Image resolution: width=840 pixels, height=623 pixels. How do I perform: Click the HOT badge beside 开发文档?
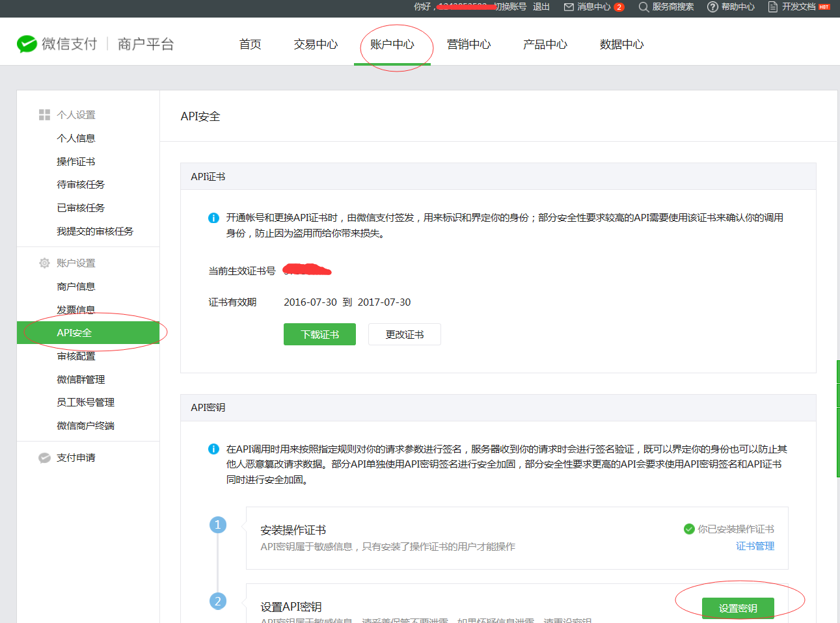click(x=824, y=7)
